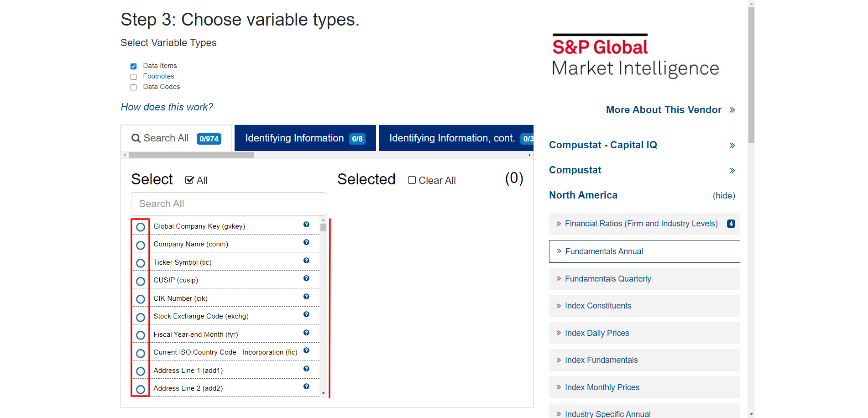The image size is (868, 418).
Task: Click the double-chevron next to More About This Vendor
Action: tap(732, 110)
